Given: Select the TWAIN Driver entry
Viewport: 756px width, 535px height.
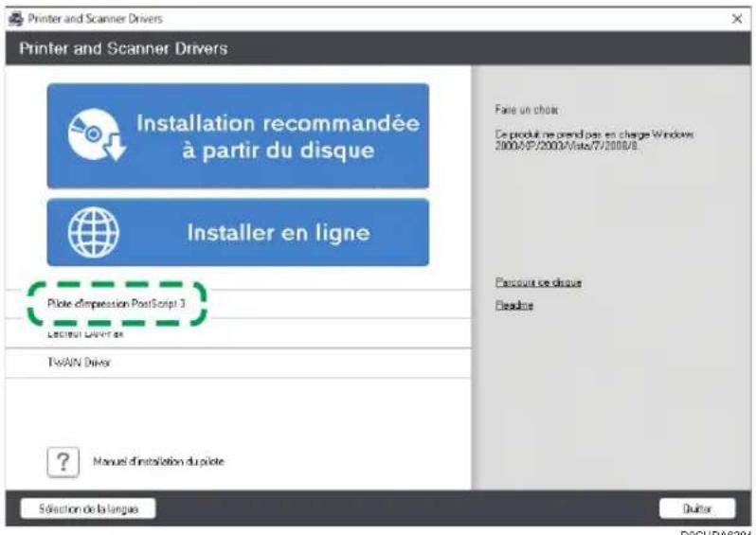Looking at the screenshot, I should pyautogui.click(x=79, y=363).
